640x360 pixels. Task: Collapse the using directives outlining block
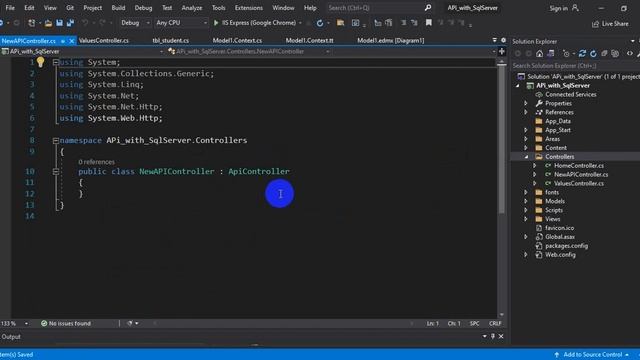[x=56, y=62]
